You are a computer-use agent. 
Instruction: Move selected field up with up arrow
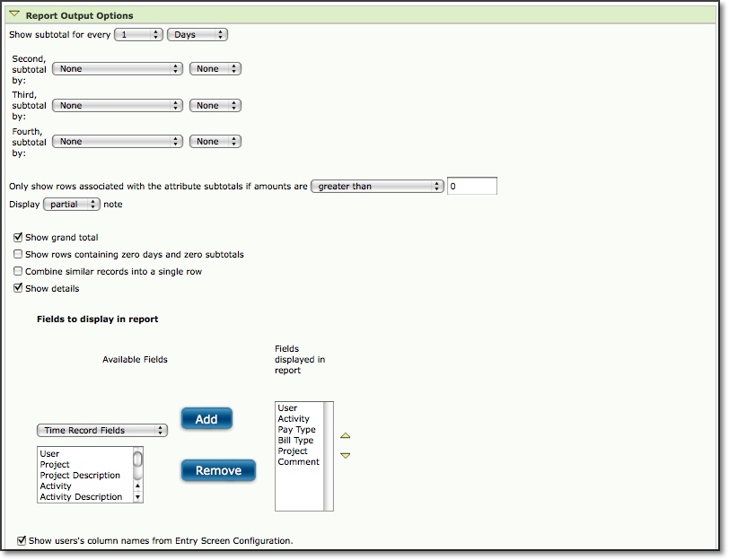(x=345, y=436)
